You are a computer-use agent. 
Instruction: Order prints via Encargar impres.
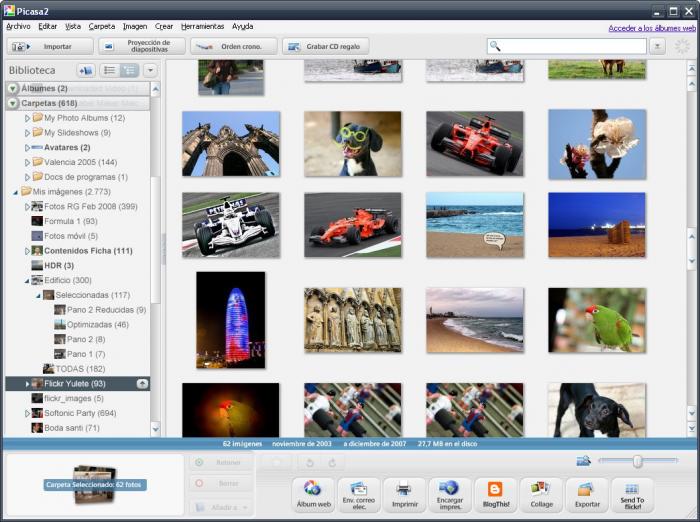450,494
